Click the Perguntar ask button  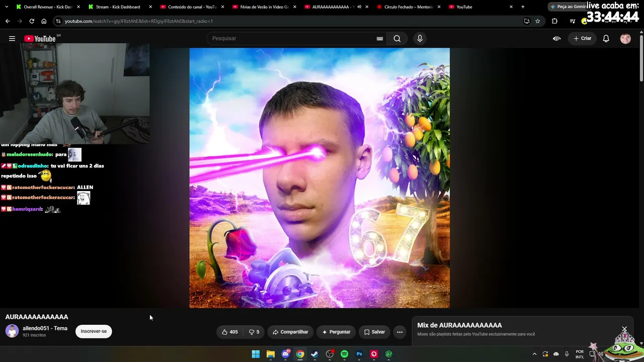click(336, 332)
